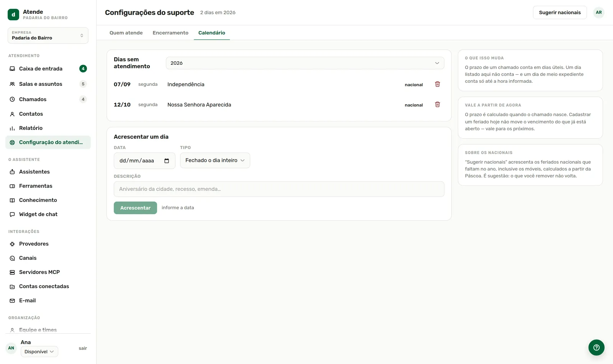Viewport: 613px width, 364px height.
Task: Click the Provedores icon
Action: pos(12,244)
